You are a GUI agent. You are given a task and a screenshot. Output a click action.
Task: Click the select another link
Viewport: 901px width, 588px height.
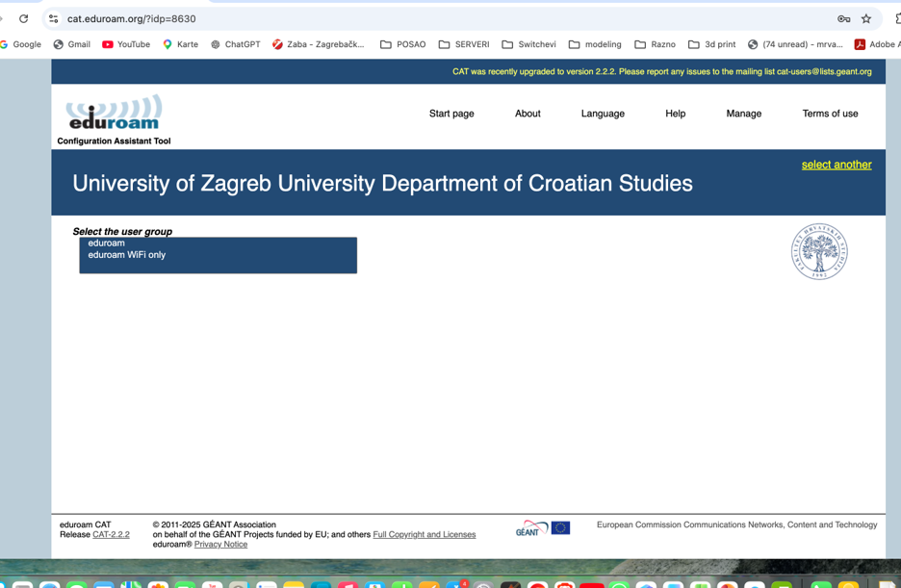click(837, 165)
